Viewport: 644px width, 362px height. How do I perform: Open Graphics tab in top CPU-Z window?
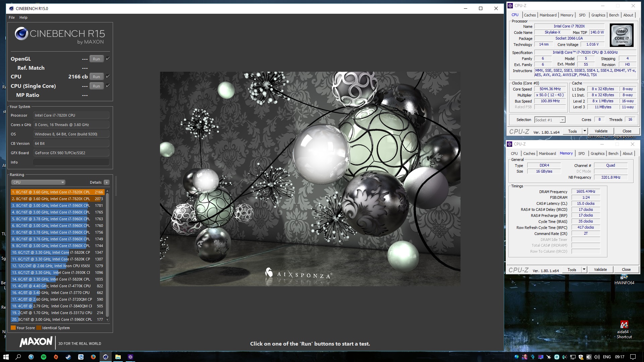598,15
